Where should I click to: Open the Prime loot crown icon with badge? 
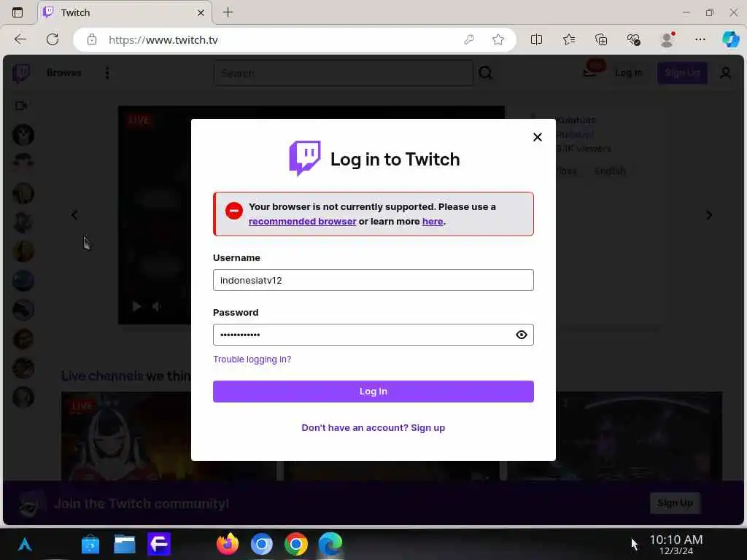(592, 70)
